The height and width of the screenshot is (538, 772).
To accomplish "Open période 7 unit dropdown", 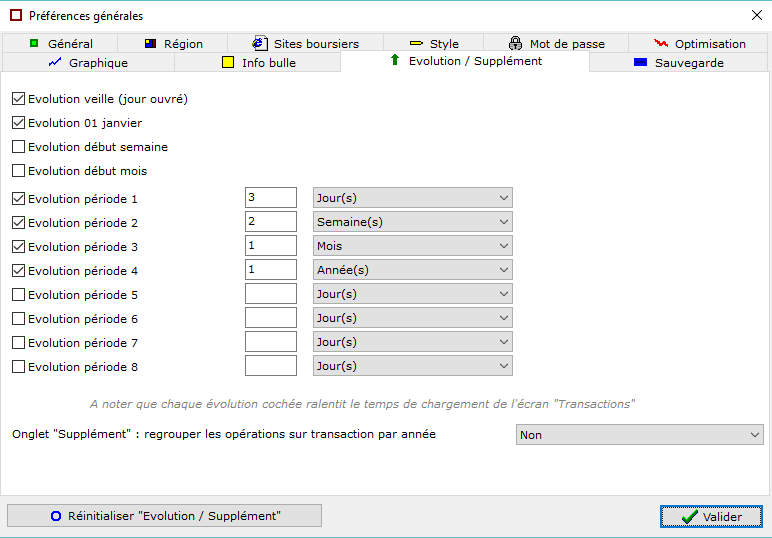I will (x=413, y=342).
